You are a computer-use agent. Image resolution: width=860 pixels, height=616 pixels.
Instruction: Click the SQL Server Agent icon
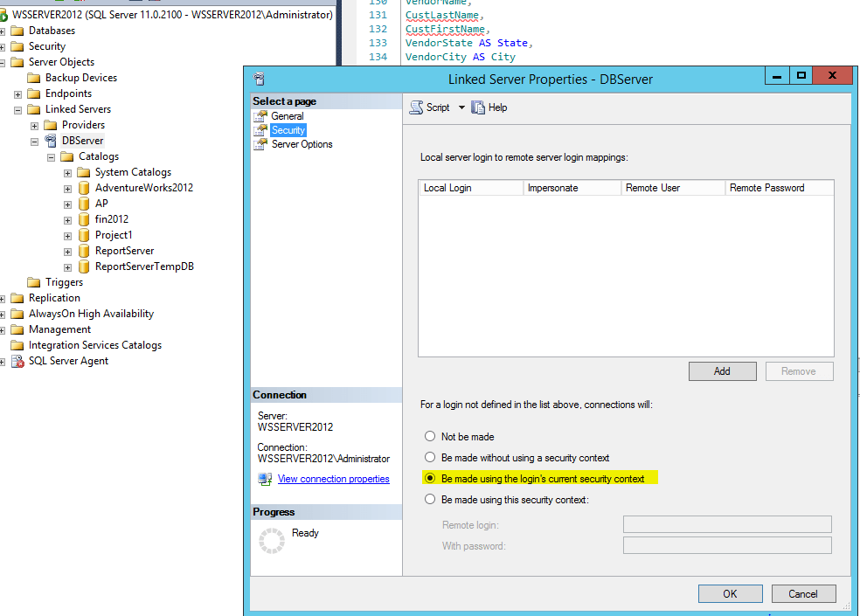pos(17,360)
